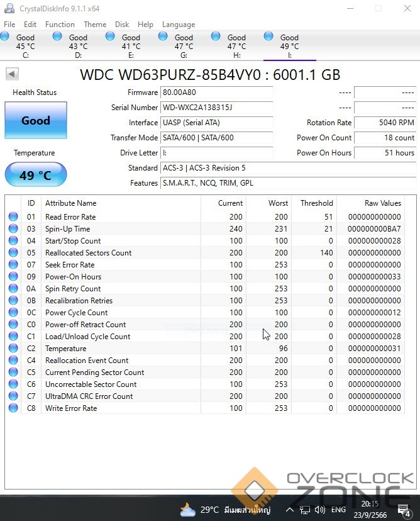This screenshot has width=420, height=521.
Task: Click status orb for Write Error Rate
Action: click(13, 408)
